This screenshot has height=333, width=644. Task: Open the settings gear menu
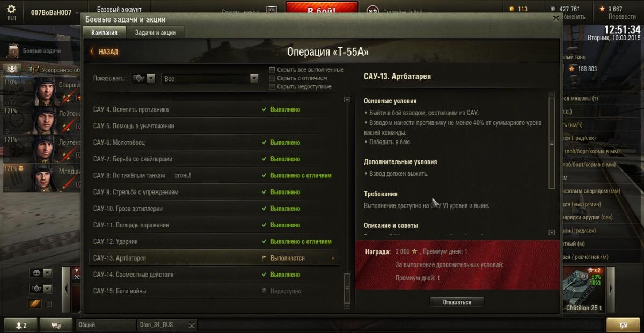click(11, 9)
